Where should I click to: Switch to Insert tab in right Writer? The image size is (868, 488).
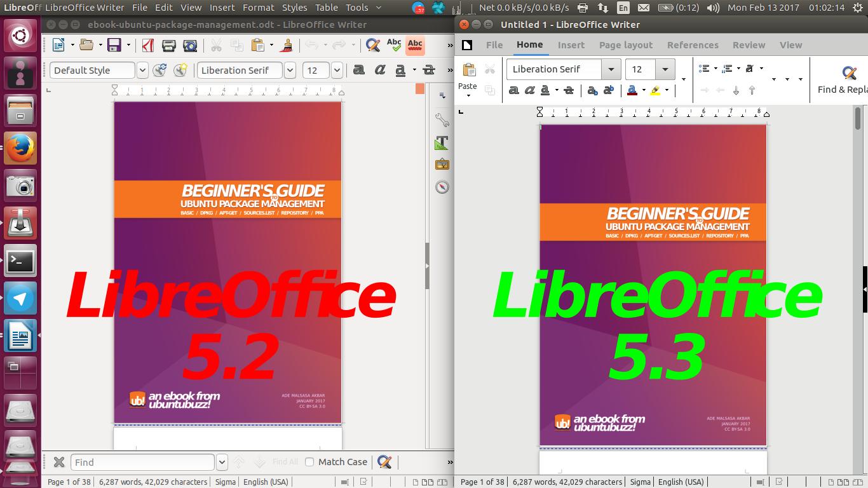click(571, 45)
